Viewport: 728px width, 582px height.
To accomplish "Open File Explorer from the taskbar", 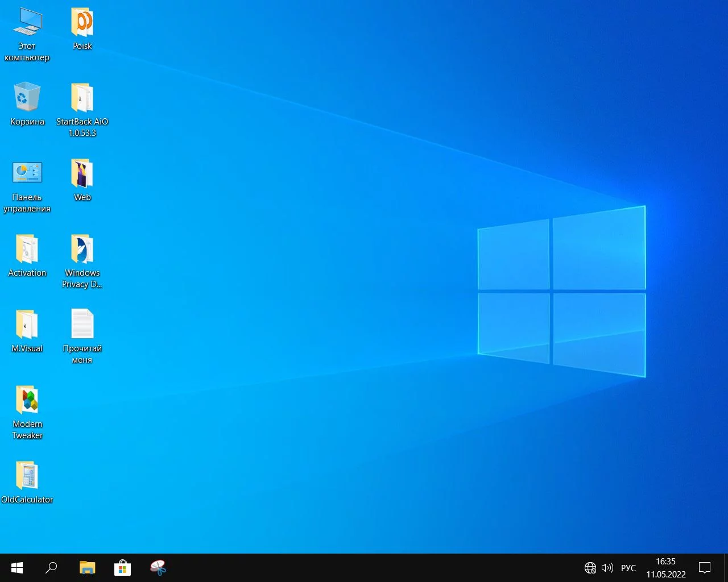I will coord(87,567).
